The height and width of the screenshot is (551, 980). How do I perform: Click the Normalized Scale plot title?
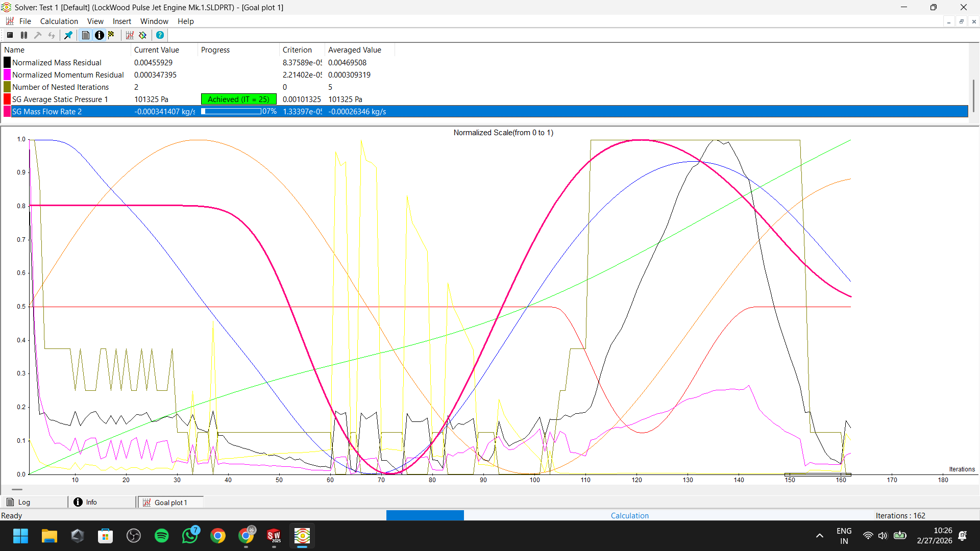pyautogui.click(x=503, y=133)
